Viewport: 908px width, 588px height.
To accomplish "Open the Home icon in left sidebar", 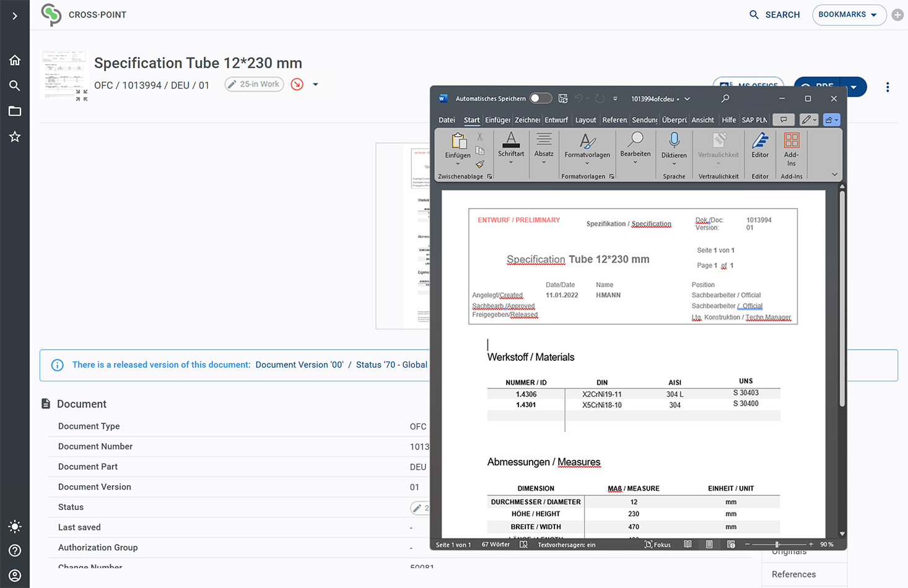I will (15, 59).
